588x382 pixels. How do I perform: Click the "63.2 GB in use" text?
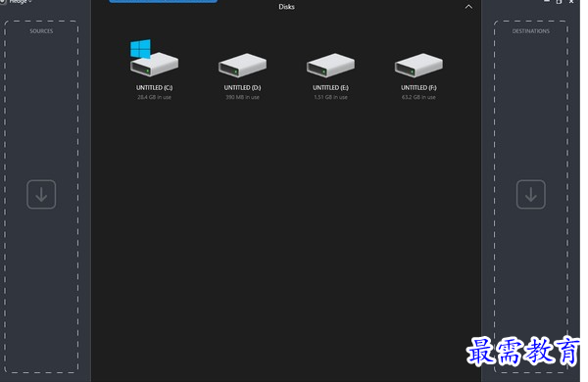[418, 97]
